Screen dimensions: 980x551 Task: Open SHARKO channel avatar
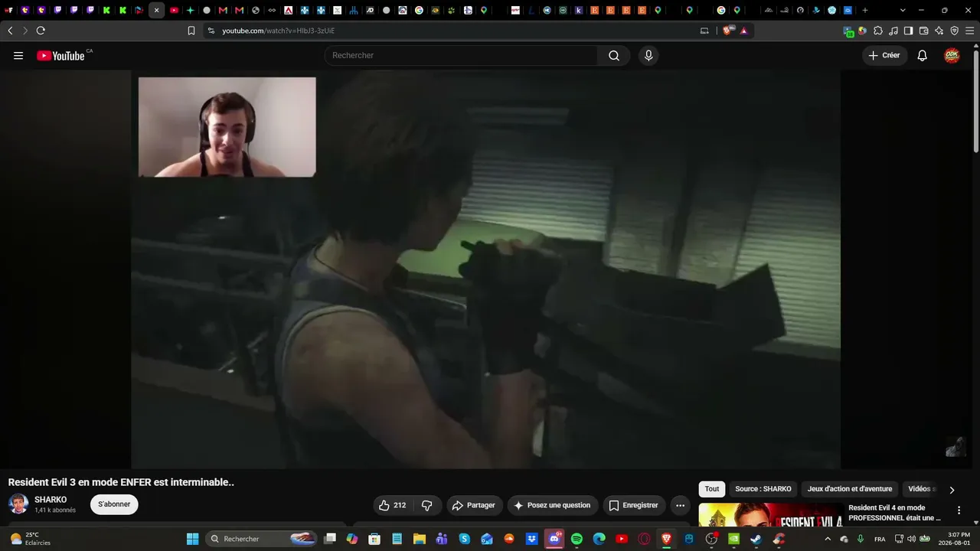tap(18, 504)
